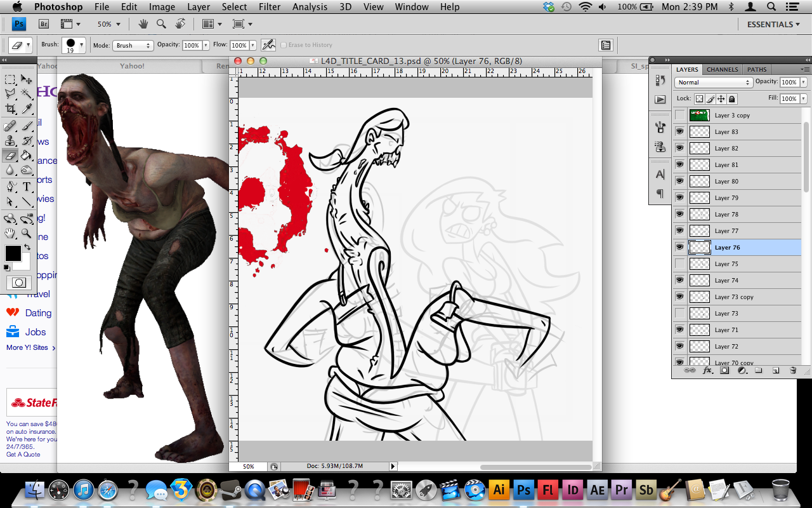Image resolution: width=812 pixels, height=508 pixels.
Task: Create a new layer in Layers panel
Action: click(776, 370)
